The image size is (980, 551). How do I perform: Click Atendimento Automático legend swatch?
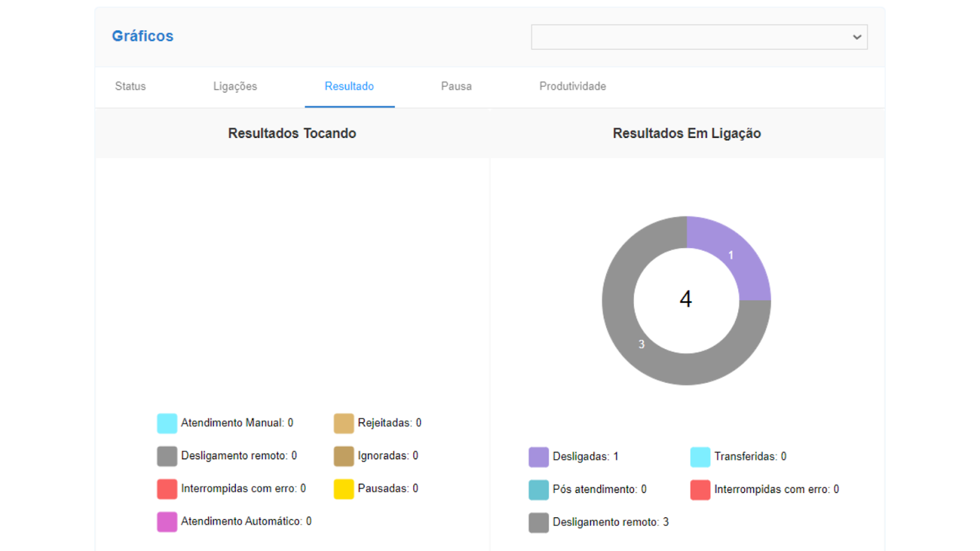[167, 522]
